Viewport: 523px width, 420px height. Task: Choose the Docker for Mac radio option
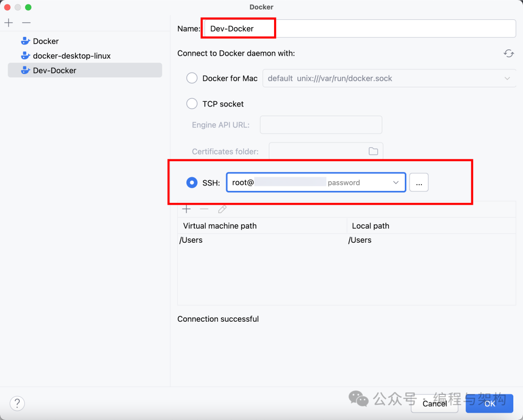pyautogui.click(x=192, y=78)
